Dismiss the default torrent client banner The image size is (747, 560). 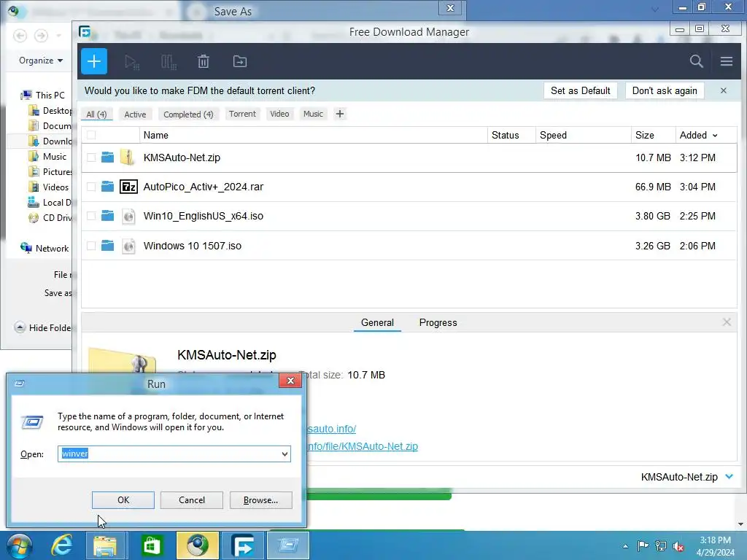coord(723,90)
